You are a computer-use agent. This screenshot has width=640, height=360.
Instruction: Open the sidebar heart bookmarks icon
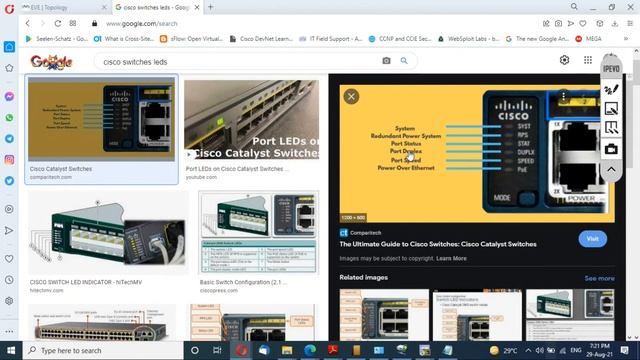(9, 259)
